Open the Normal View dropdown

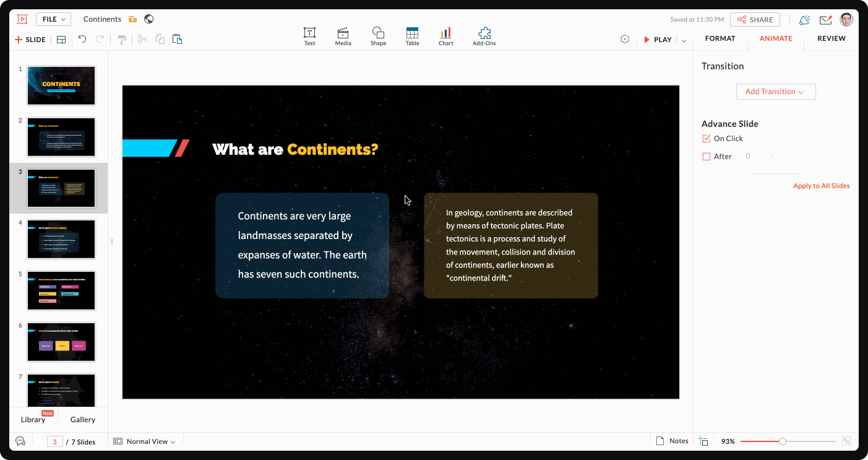click(145, 441)
